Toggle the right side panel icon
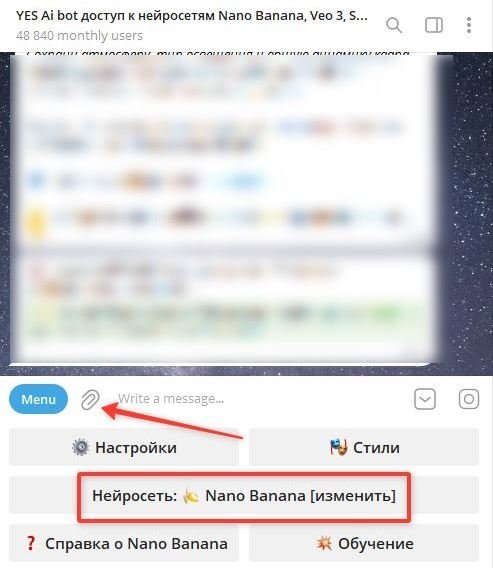493x568 pixels. [434, 25]
